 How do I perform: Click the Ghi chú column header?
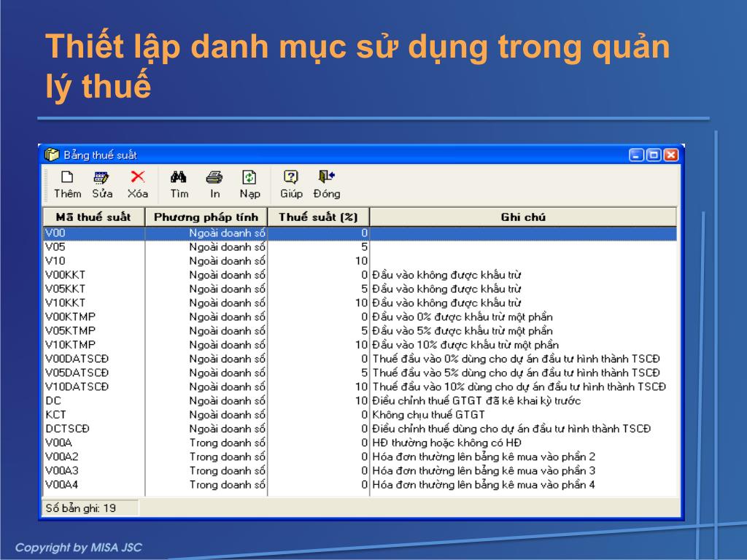523,217
